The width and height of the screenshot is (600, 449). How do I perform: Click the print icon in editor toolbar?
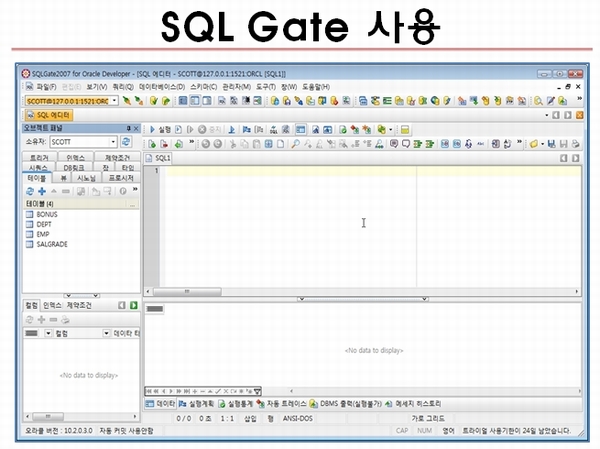pyautogui.click(x=575, y=144)
